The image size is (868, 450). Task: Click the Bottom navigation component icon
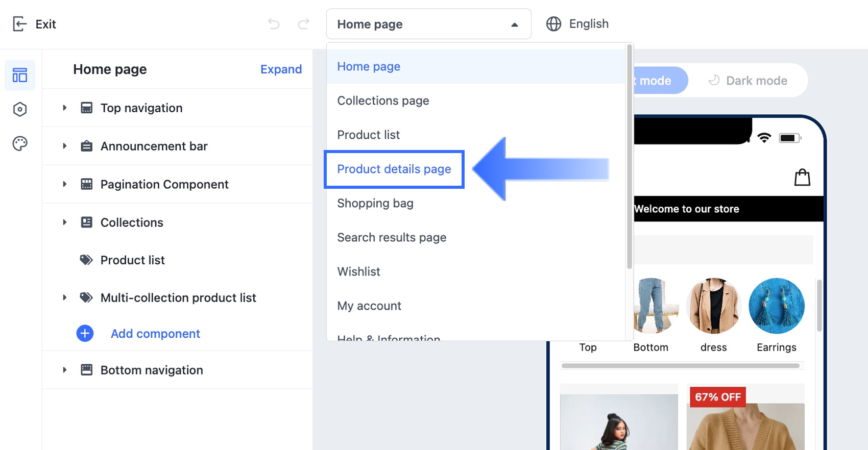click(87, 370)
